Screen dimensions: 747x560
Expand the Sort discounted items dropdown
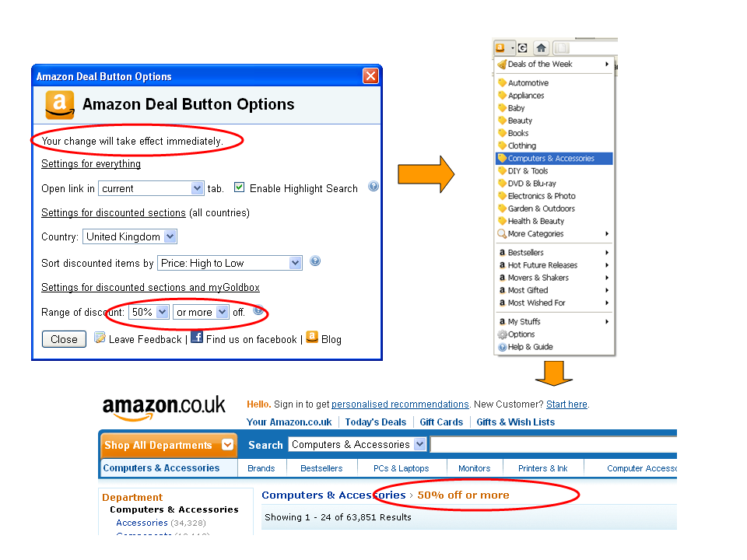pos(230,263)
